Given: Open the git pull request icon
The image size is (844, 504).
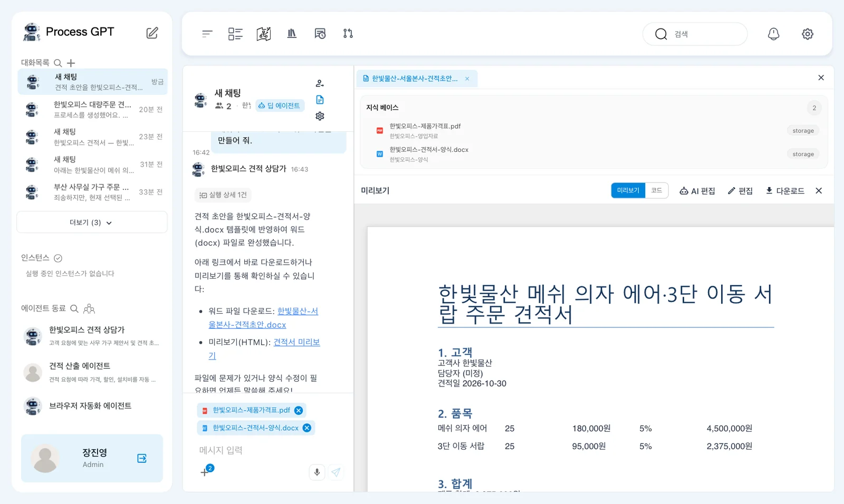Looking at the screenshot, I should (348, 34).
